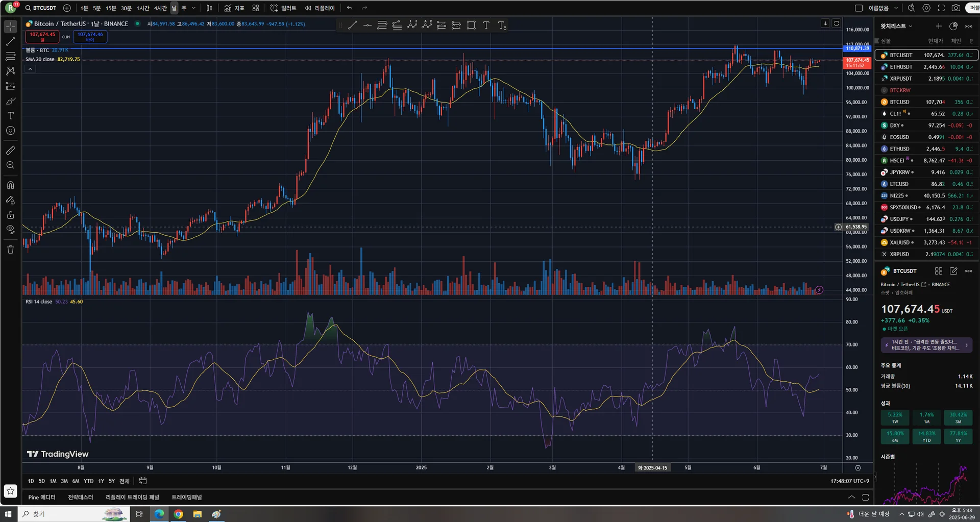
Task: Select the left toolbar text tool
Action: point(11,116)
